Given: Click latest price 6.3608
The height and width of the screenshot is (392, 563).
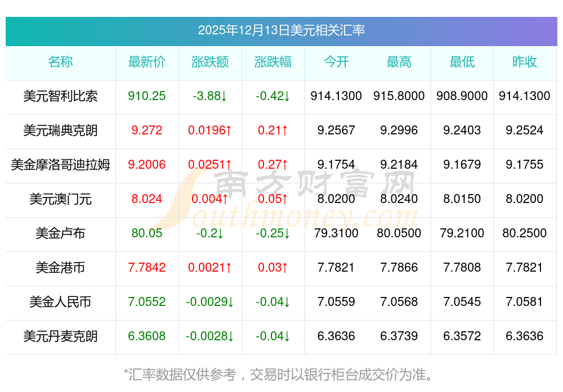Looking at the screenshot, I should click(146, 336).
